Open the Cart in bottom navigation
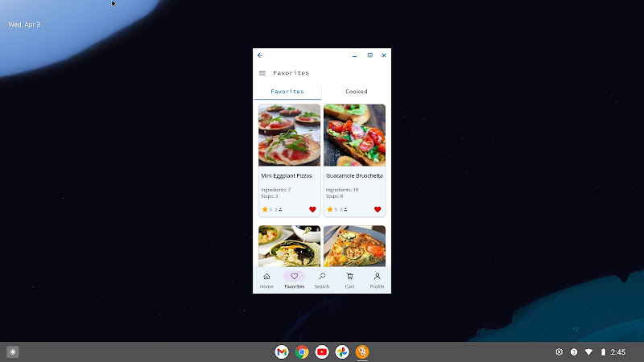 point(349,281)
